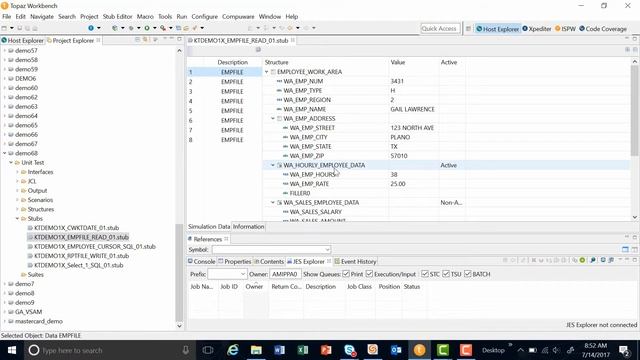Click the microphone icon in the taskbar search
This screenshot has height=360, width=640.
coord(186,350)
